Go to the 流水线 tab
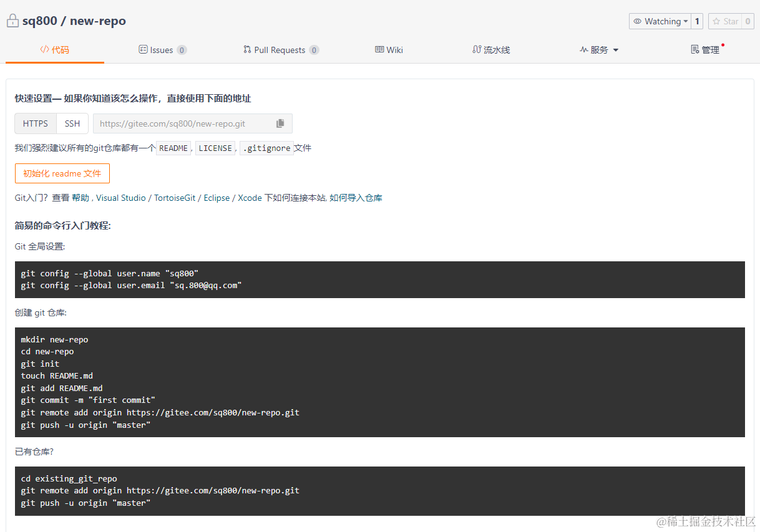760x532 pixels. pos(491,50)
